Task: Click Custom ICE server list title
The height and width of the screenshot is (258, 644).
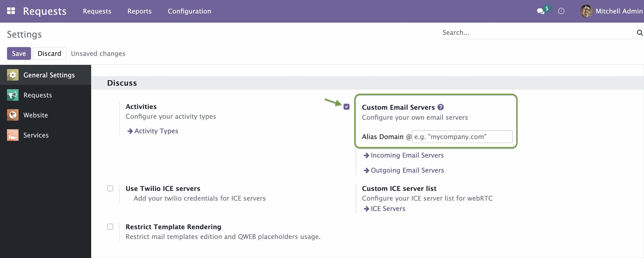Action: click(x=399, y=189)
